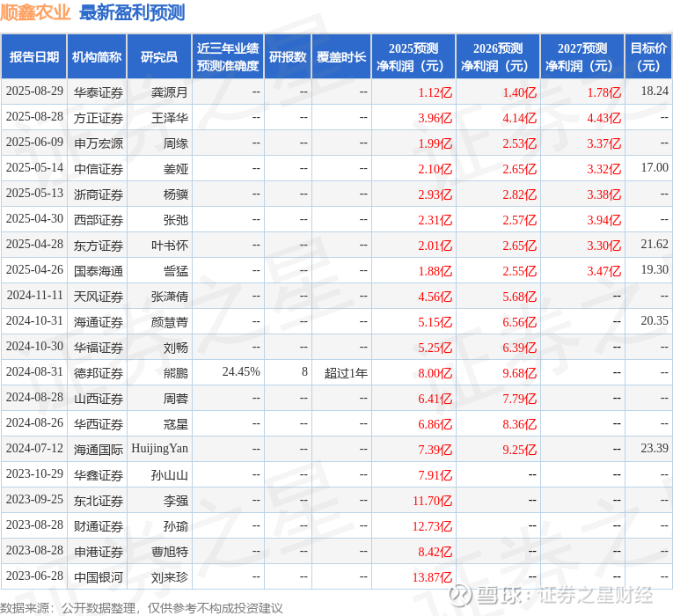This screenshot has height=616, width=673.
Task: Click the 目标价 column header
Action: [648, 56]
